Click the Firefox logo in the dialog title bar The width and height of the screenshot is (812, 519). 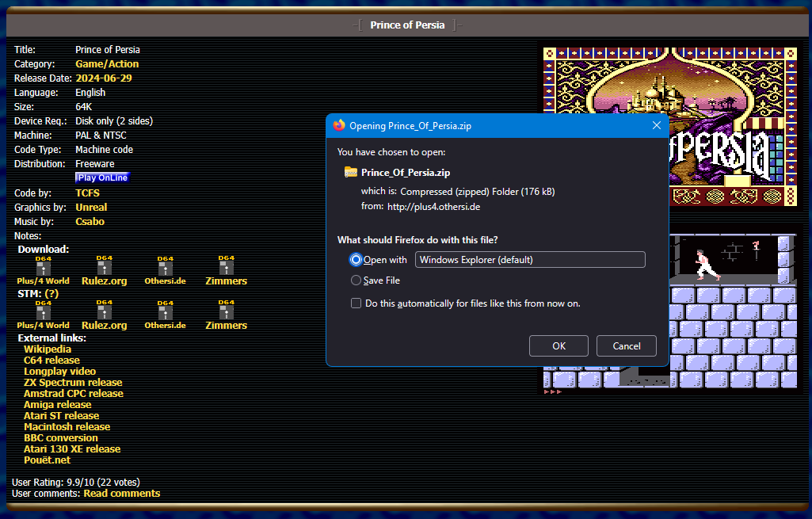[x=339, y=125]
